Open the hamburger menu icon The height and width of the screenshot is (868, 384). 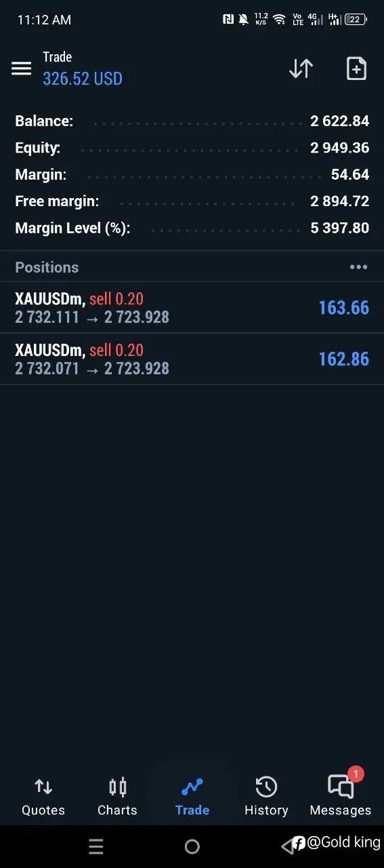pyautogui.click(x=22, y=68)
